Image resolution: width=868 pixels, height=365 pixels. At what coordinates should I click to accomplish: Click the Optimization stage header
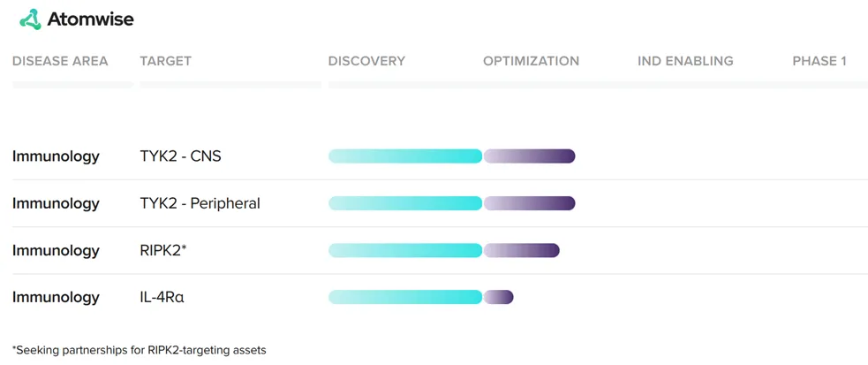531,61
